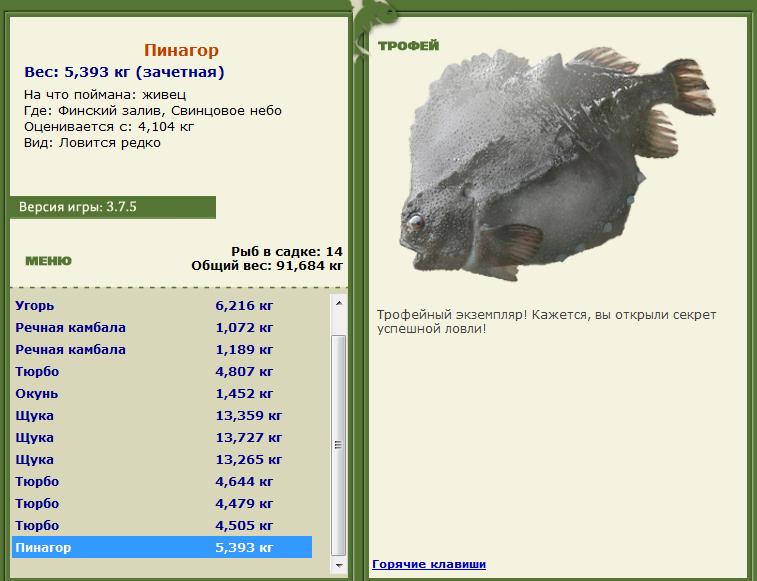Select Щука 13,265 кг entry

tap(162, 459)
